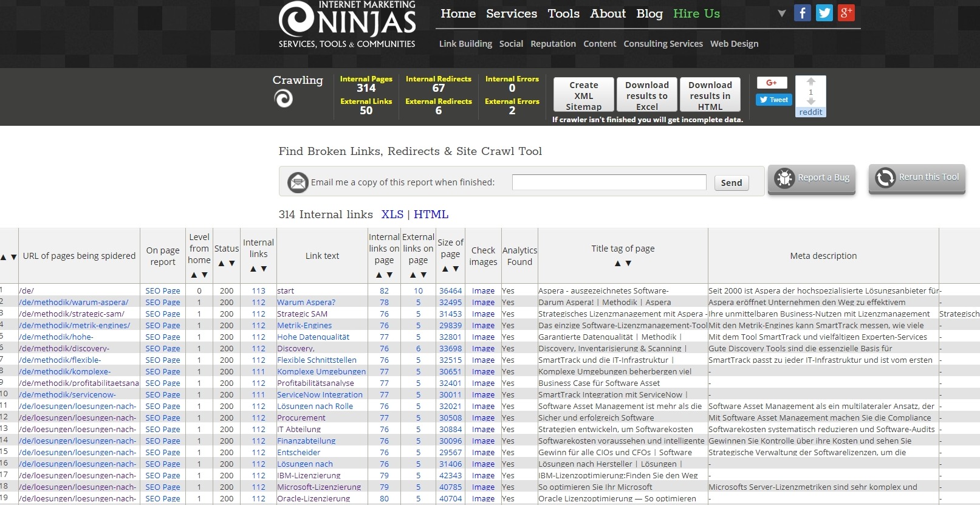The width and height of the screenshot is (980, 505).
Task: Sort Size of page ascending arrow
Action: point(445,269)
